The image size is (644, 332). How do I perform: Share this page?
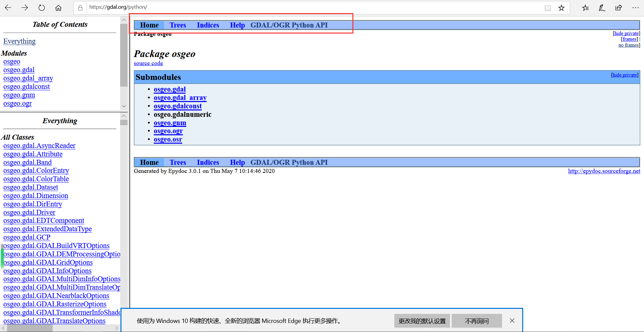(618, 7)
